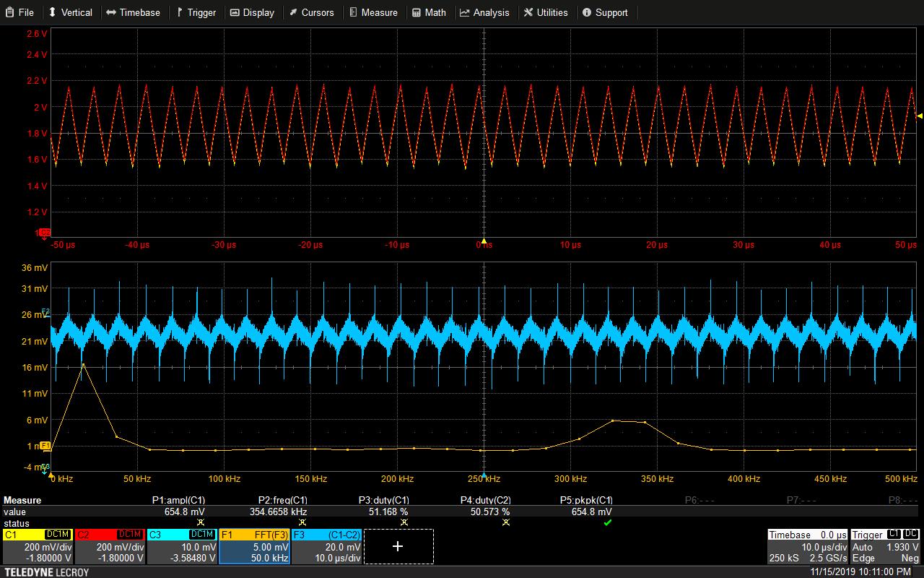Screen dimensions: 924x578
Task: Click the 36 mV axis label
Action: click(x=35, y=268)
